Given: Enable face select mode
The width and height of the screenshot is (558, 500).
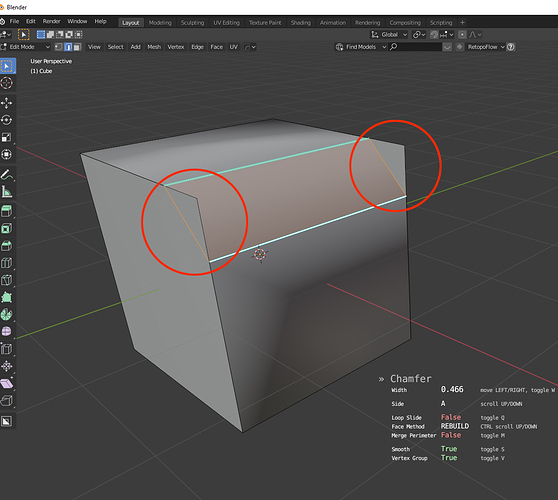Looking at the screenshot, I should pyautogui.click(x=77, y=47).
